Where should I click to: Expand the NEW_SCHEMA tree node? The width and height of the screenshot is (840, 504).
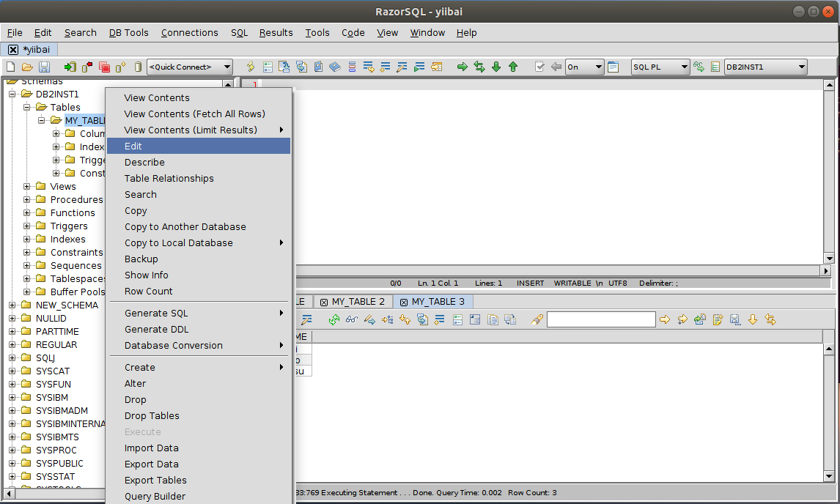click(x=12, y=305)
